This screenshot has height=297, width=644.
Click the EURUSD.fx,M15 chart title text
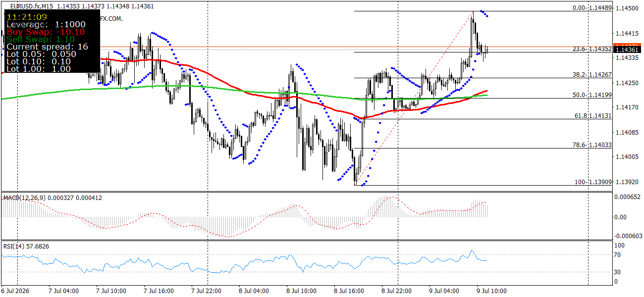(x=32, y=6)
